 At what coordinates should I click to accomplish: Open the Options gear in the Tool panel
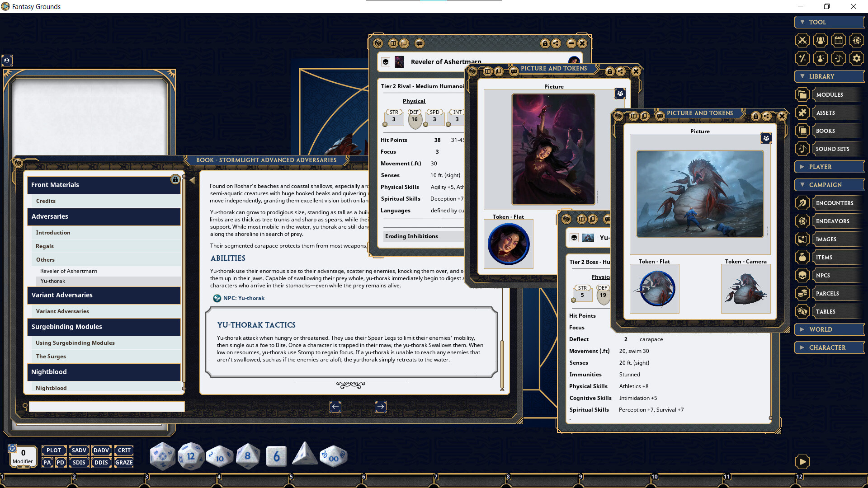tap(857, 58)
